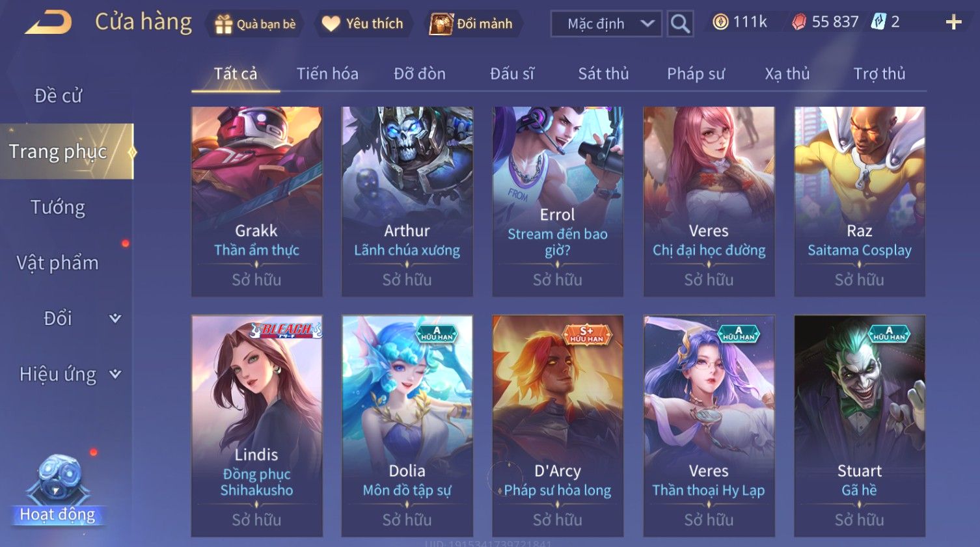Screen dimensions: 980x547
Task: Open the Stuart Gã hề skin card
Action: click(x=860, y=426)
